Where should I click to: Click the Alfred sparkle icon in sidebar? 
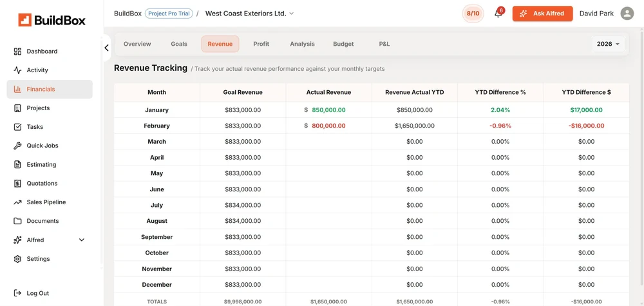pyautogui.click(x=17, y=240)
